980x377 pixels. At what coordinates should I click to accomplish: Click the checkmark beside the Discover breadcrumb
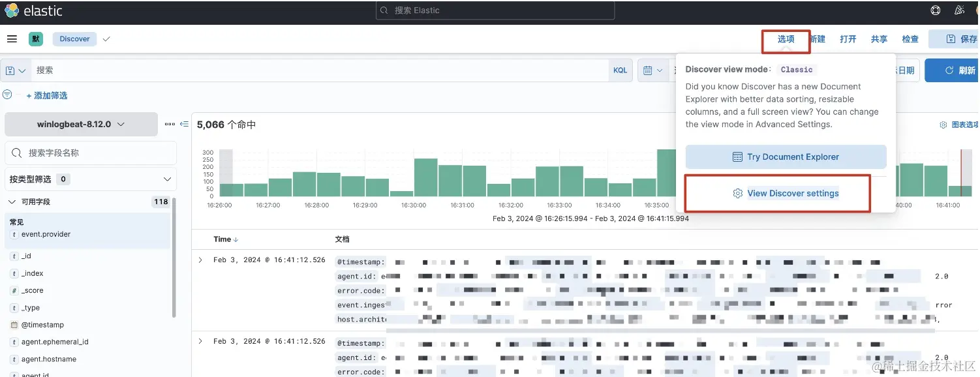[x=106, y=39]
